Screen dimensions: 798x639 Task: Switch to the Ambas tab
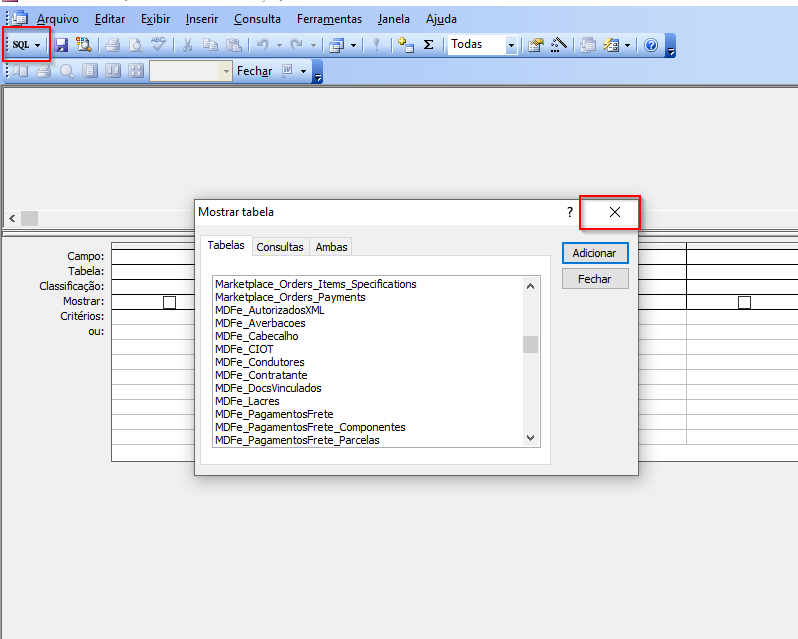332,247
